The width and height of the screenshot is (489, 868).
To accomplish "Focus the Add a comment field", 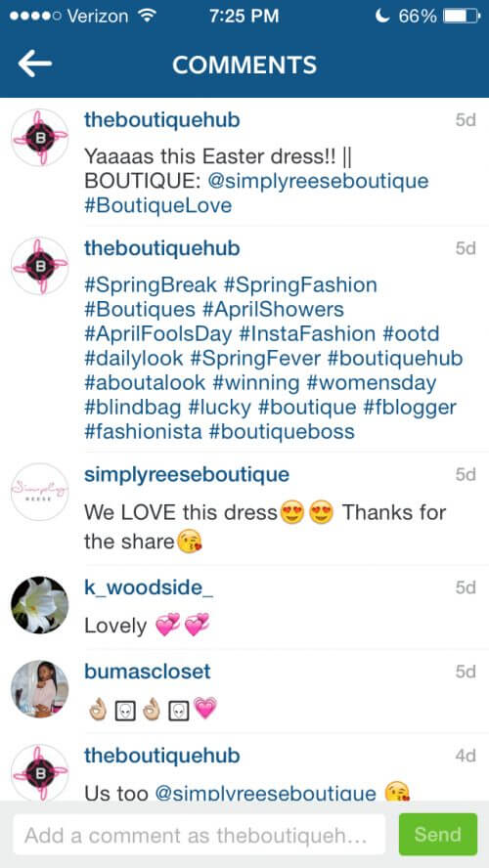I will tap(199, 834).
